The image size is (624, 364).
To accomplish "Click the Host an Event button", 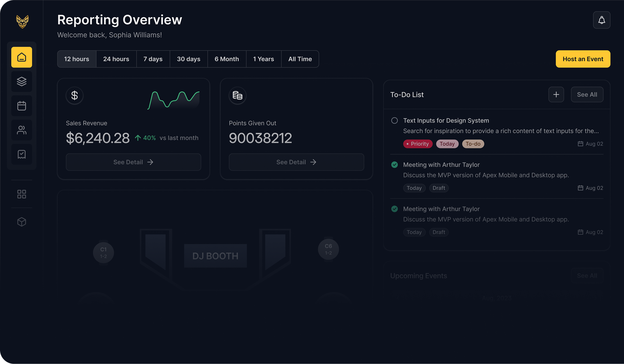I will [583, 59].
